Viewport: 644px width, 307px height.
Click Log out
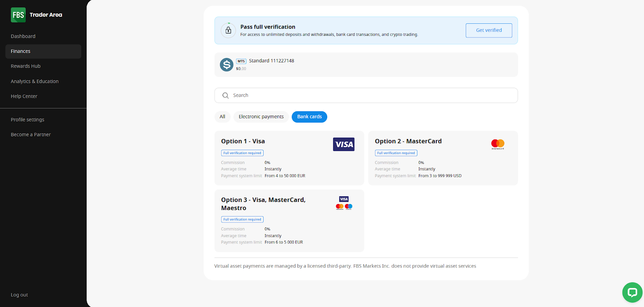pos(19,295)
